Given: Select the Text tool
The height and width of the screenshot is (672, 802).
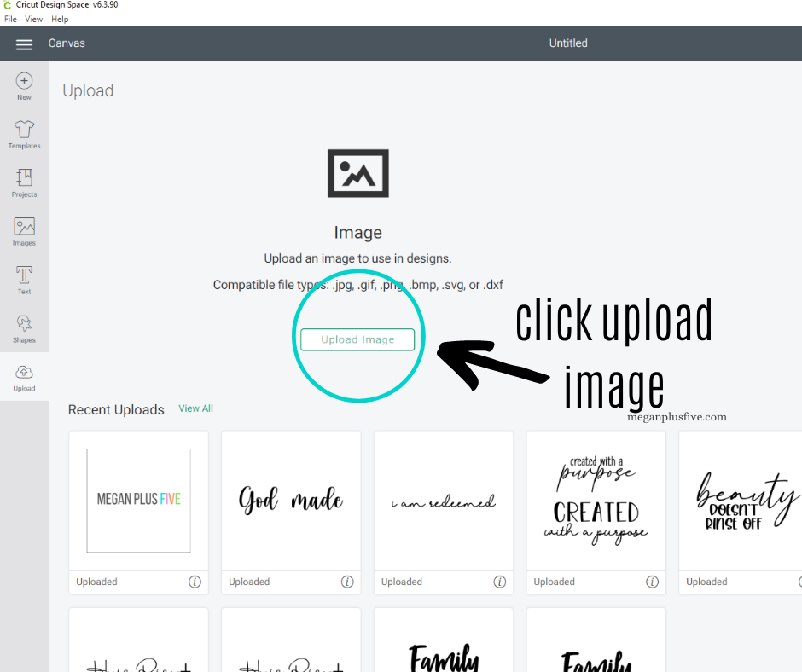Looking at the screenshot, I should (x=24, y=280).
